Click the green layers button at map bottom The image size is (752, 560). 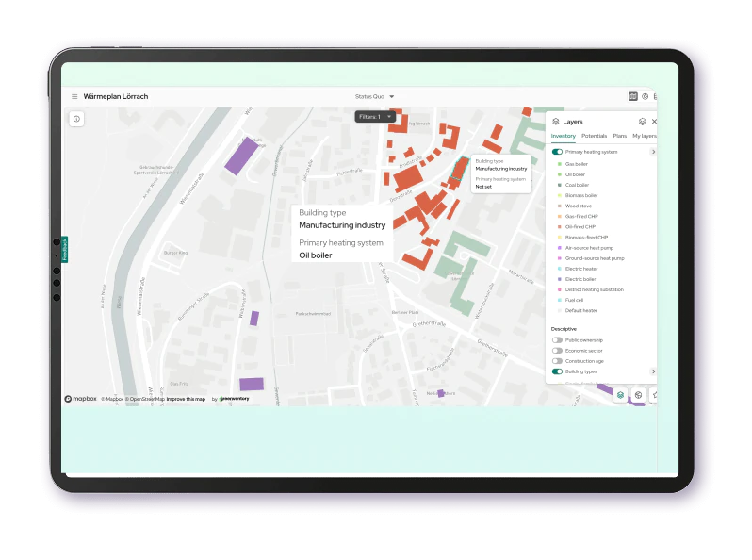(x=620, y=395)
